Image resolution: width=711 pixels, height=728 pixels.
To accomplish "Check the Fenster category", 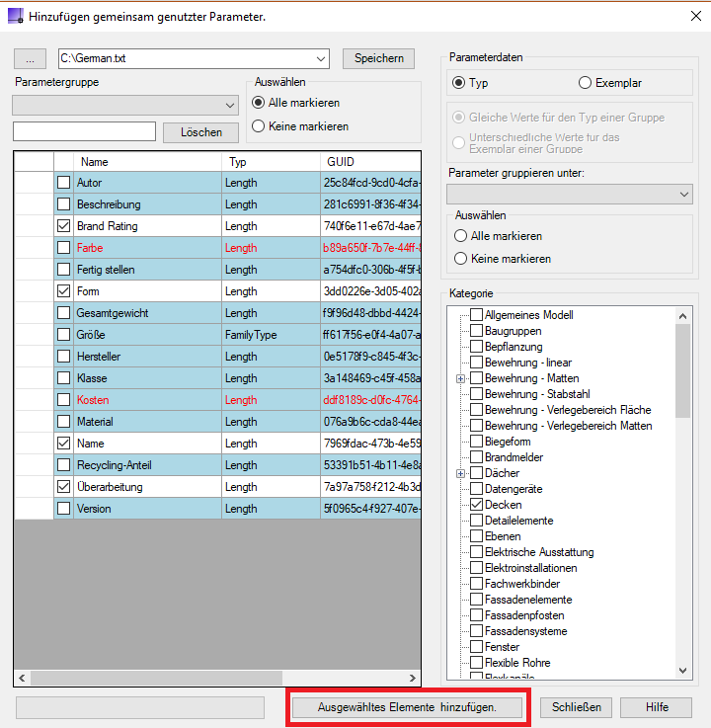I will tap(476, 646).
